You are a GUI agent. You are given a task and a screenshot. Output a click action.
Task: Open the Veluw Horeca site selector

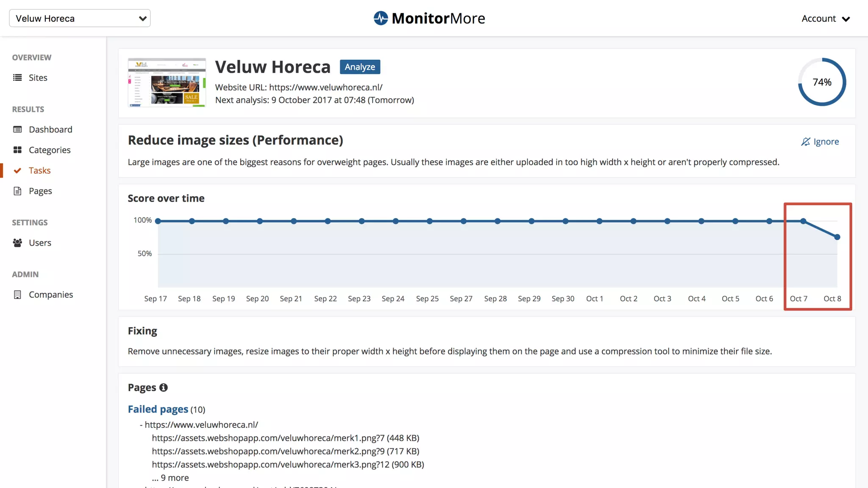coord(80,18)
